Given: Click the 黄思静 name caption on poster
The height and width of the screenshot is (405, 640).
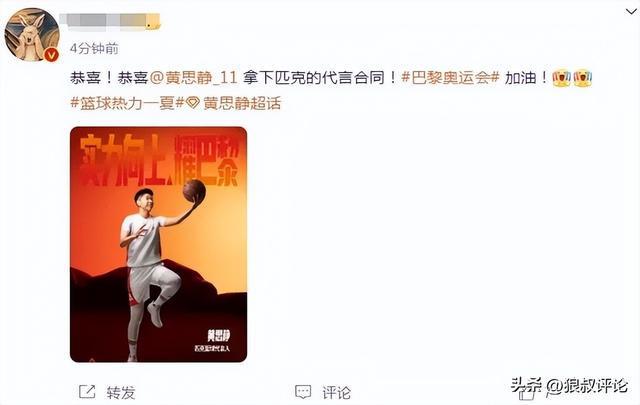Looking at the screenshot, I should coord(218,336).
